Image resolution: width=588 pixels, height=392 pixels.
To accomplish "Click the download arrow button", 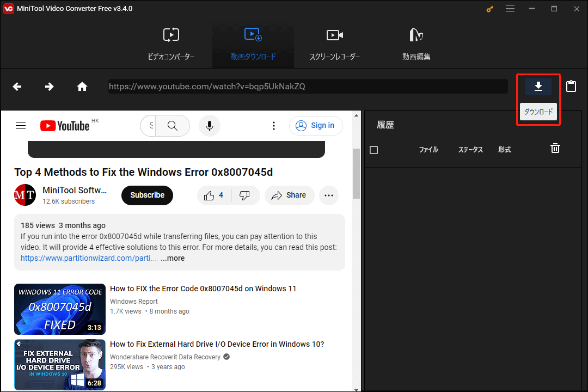I will click(538, 86).
